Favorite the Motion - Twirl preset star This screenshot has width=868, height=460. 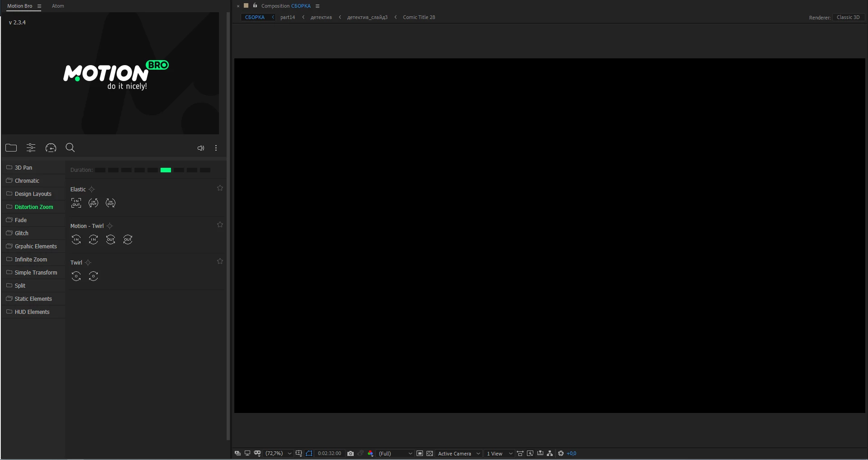click(220, 225)
